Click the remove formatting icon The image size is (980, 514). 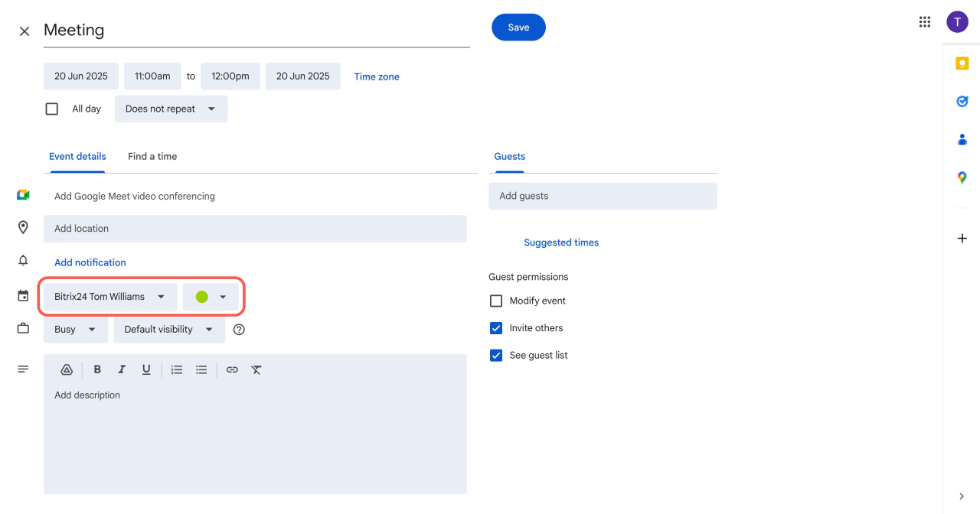(256, 369)
